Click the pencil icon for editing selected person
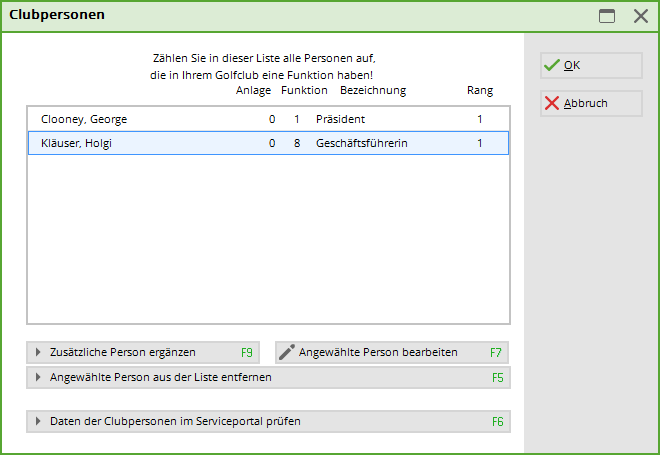Viewport: 660px width, 455px height. point(287,352)
